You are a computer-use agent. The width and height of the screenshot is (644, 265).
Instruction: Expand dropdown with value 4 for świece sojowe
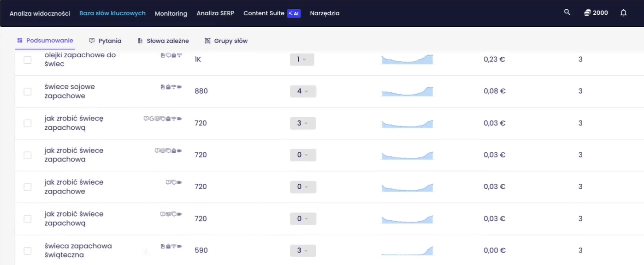(302, 91)
